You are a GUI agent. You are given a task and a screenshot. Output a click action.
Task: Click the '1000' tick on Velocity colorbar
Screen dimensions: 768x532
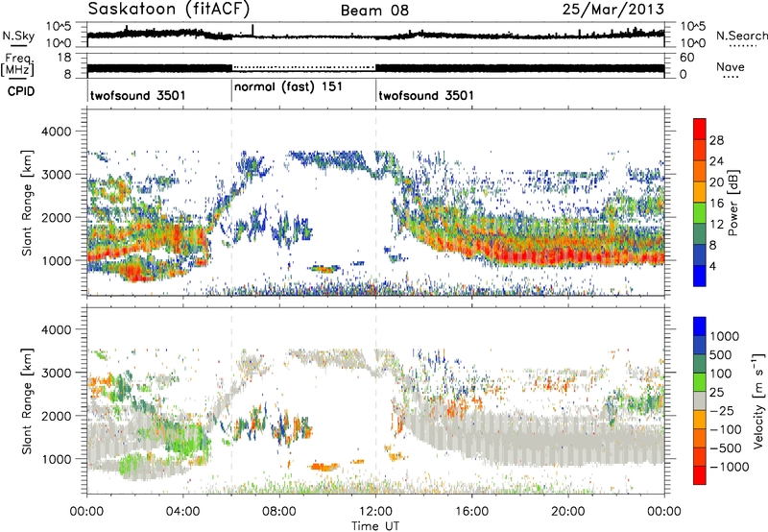point(724,336)
